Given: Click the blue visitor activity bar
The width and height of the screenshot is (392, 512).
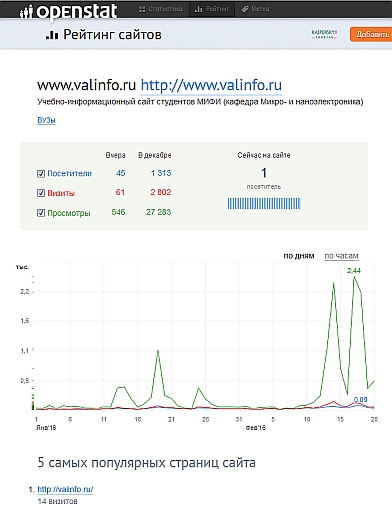Looking at the screenshot, I should [x=264, y=204].
